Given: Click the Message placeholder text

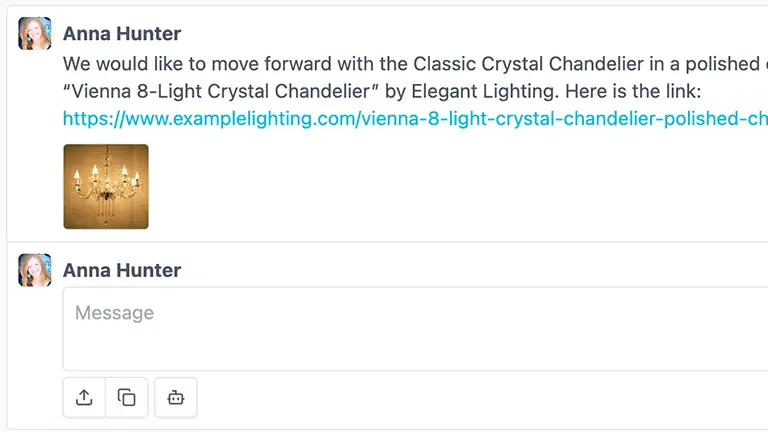Looking at the screenshot, I should pyautogui.click(x=114, y=313).
